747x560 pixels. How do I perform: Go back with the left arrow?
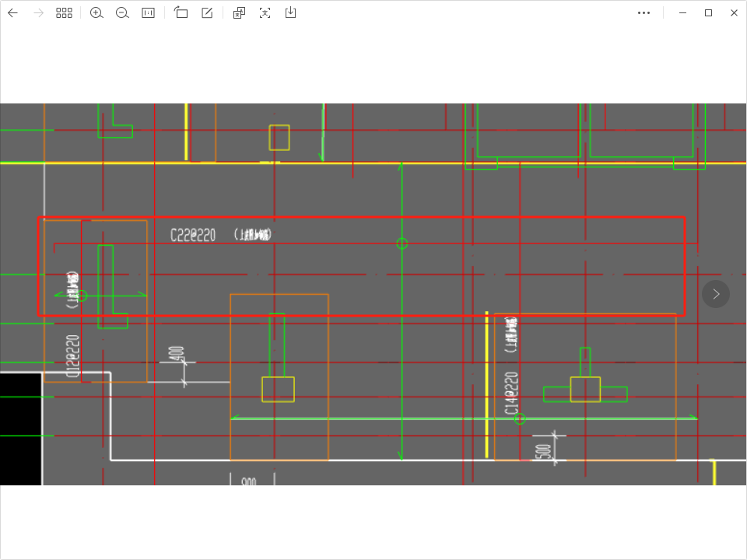[x=13, y=13]
